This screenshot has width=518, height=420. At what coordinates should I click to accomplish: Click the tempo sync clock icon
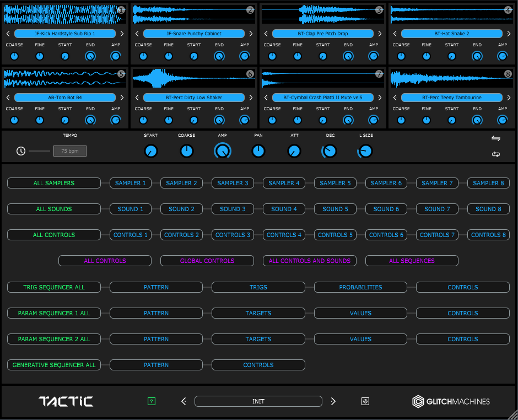(21, 151)
